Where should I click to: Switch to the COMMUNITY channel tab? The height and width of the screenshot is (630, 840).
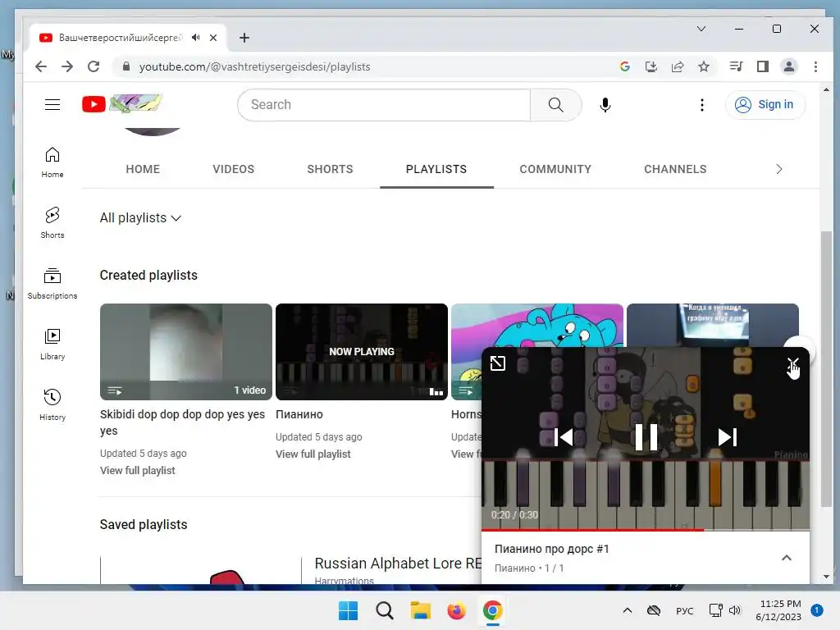point(555,169)
